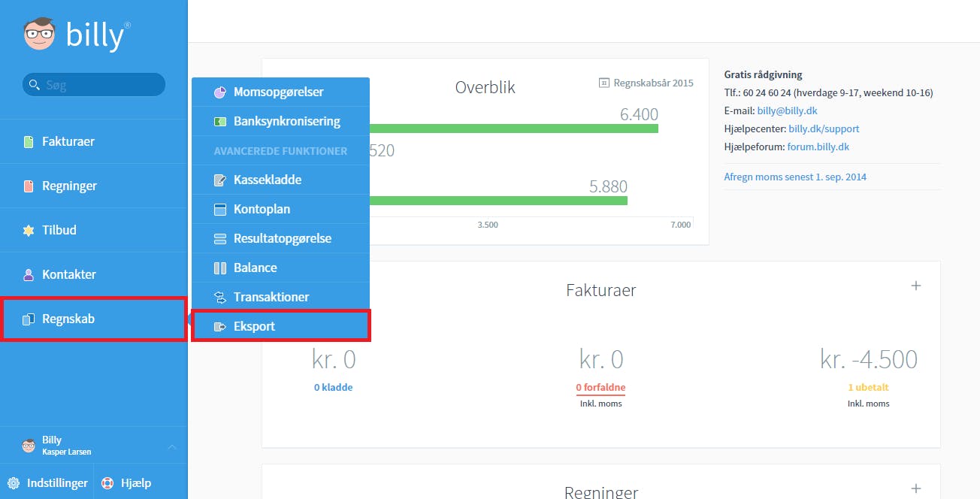Viewport: 980px width, 499px height.
Task: Click the green Fakturaer document icon
Action: pos(29,141)
